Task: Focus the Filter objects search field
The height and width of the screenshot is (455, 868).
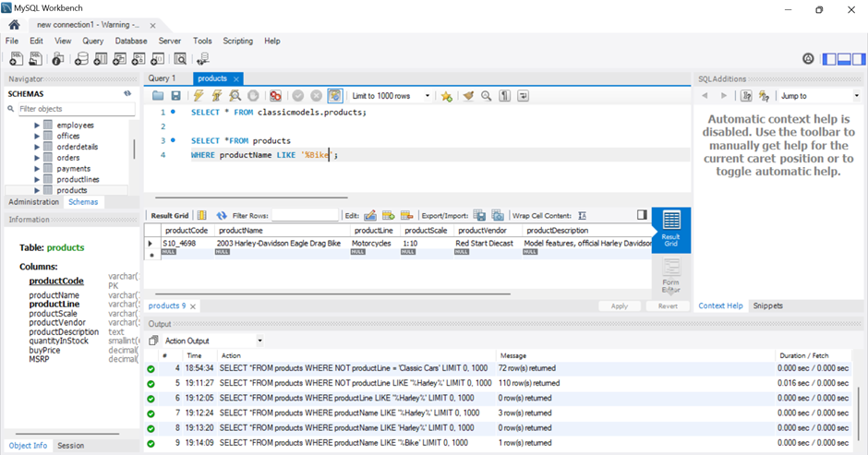Action: (77, 109)
